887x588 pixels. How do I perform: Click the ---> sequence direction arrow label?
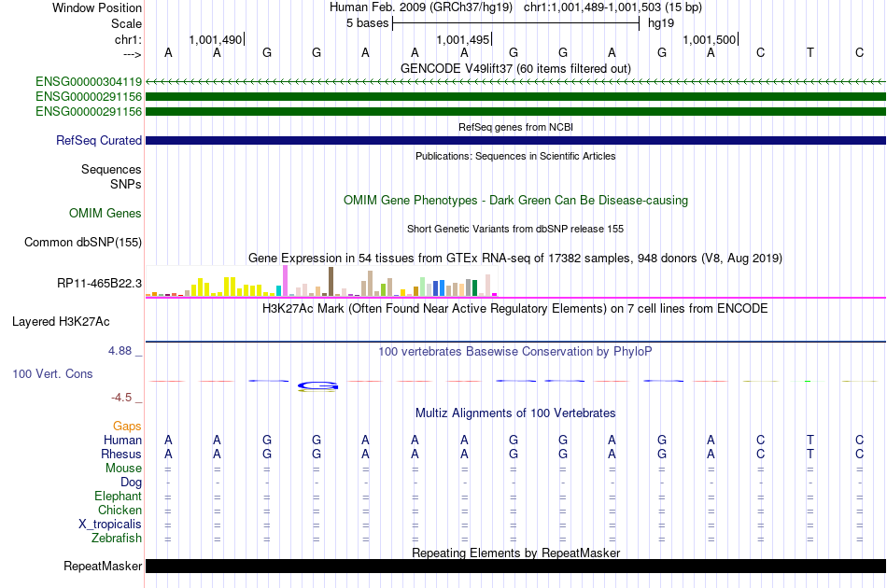(133, 54)
